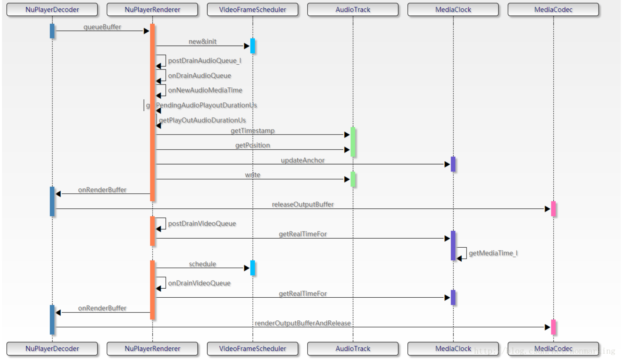The height and width of the screenshot is (364, 622).
Task: Click the pink renderOutputBufferAndRelease activation bar
Action: click(554, 327)
